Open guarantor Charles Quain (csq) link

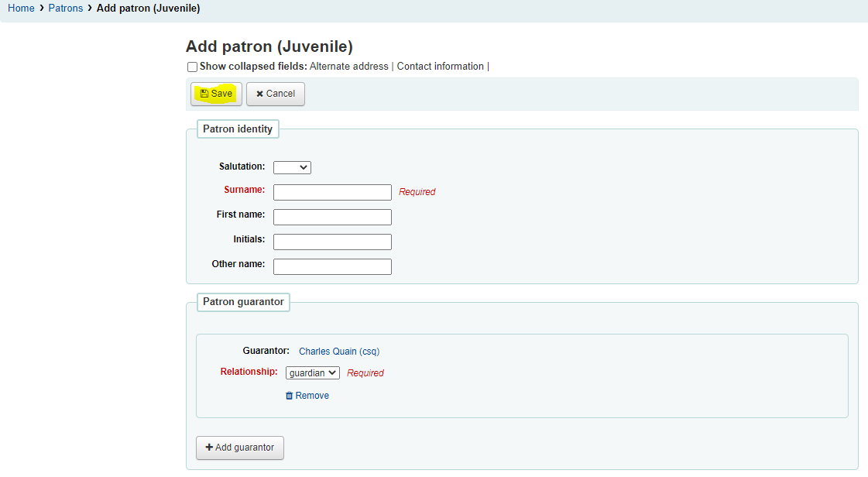tap(339, 352)
